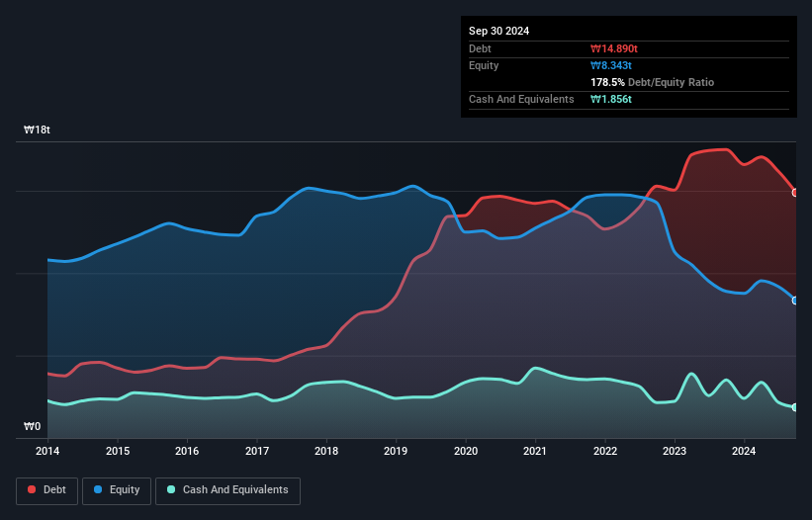Click the 2015 x-axis label
The width and height of the screenshot is (812, 520).
point(118,451)
